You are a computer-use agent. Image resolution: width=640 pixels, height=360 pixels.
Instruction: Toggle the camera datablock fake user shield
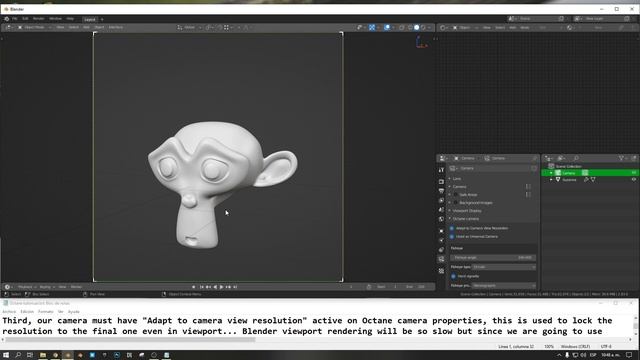[x=534, y=168]
